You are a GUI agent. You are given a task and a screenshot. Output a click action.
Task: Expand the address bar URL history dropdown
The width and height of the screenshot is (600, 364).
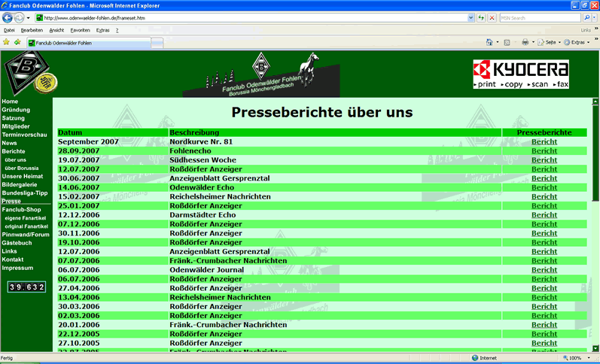pos(470,17)
